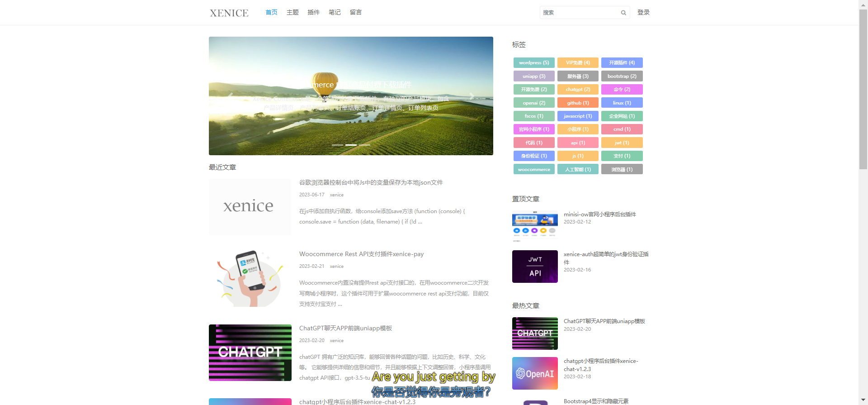This screenshot has width=868, height=405.
Task: Select the bootstrap (2) tag
Action: click(622, 76)
